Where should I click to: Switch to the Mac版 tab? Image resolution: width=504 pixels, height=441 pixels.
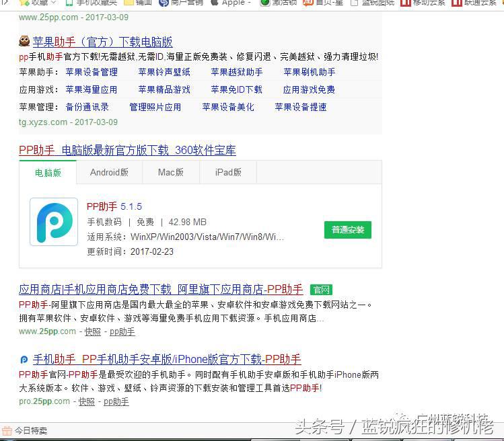[171, 173]
